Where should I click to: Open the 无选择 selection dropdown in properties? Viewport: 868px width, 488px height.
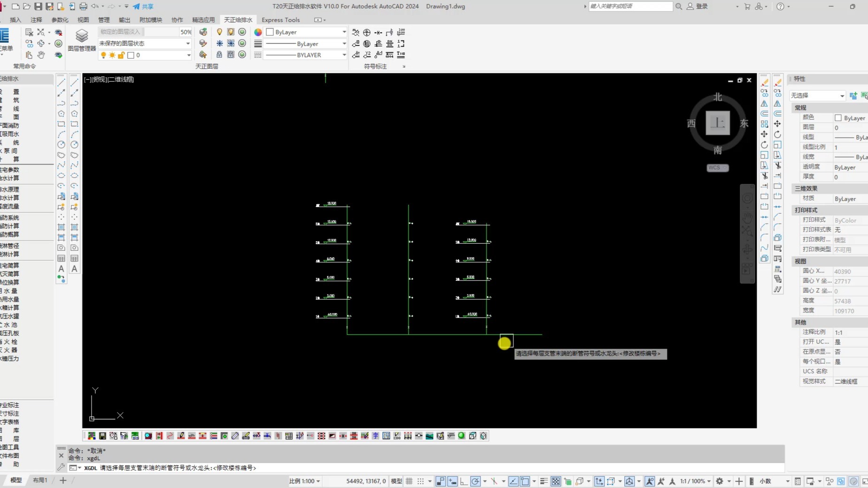841,96
